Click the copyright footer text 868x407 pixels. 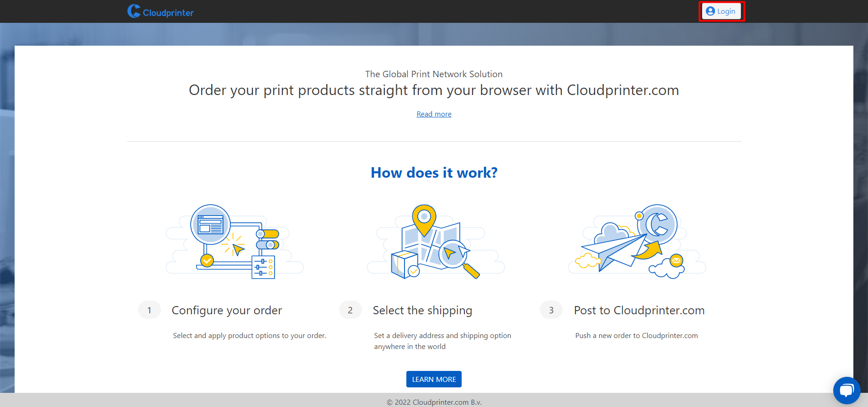point(434,402)
